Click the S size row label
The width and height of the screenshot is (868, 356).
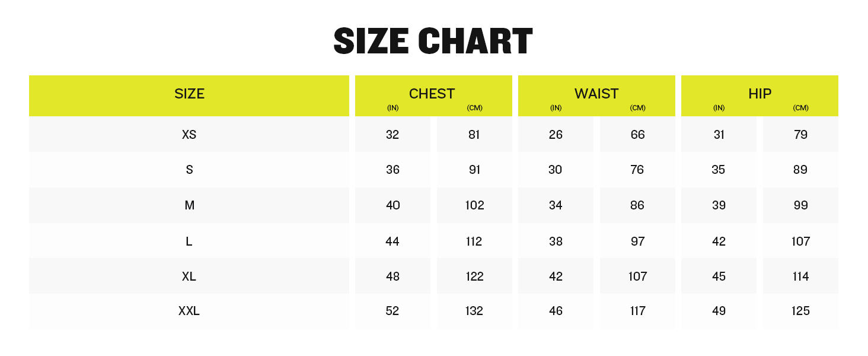(189, 170)
